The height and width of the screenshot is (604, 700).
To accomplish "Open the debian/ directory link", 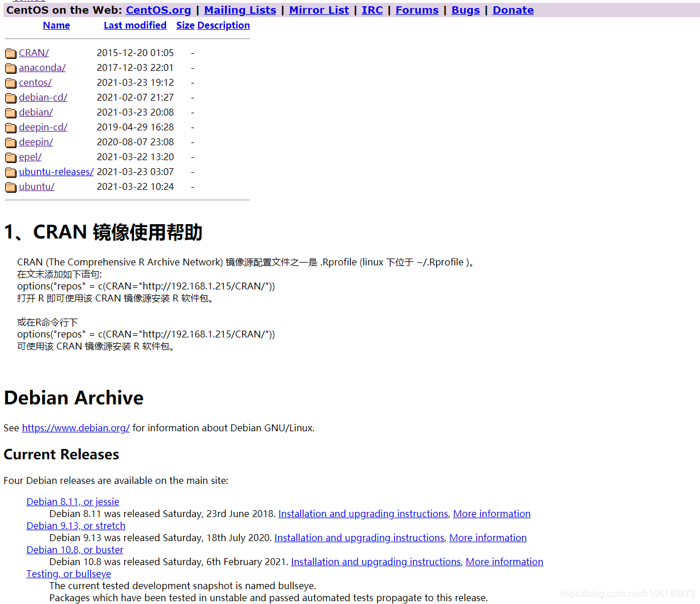I will [x=36, y=112].
